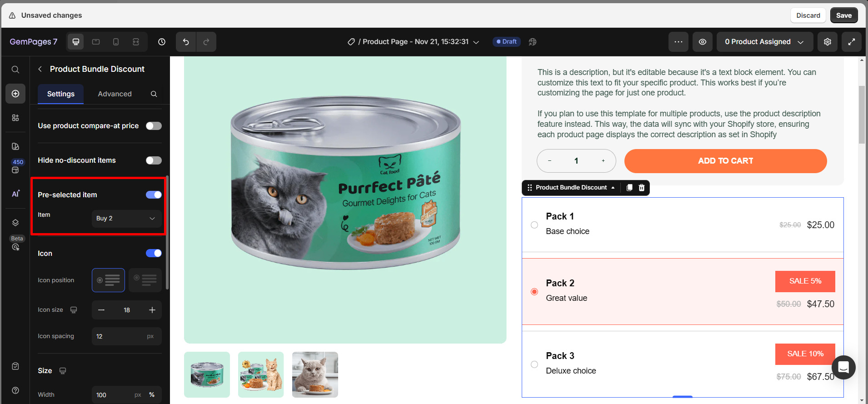
Task: Switch to tablet preview mode
Action: [x=95, y=41]
